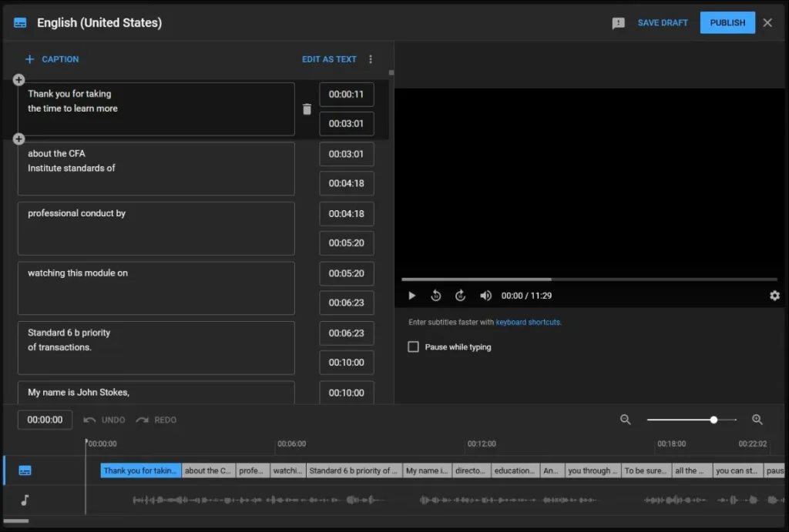This screenshot has height=532, width=789.
Task: Click the 00:12:00 mark on timeline ruler
Action: pyautogui.click(x=481, y=444)
